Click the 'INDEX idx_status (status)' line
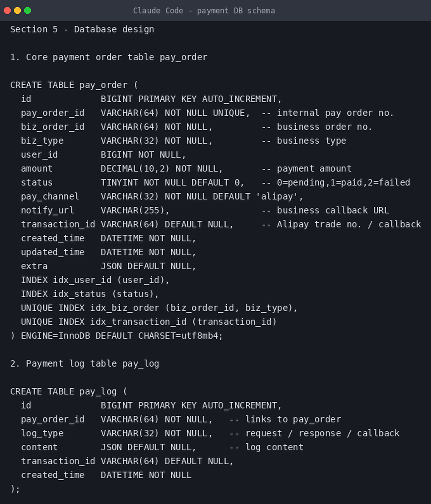431x504 pixels. pos(90,294)
